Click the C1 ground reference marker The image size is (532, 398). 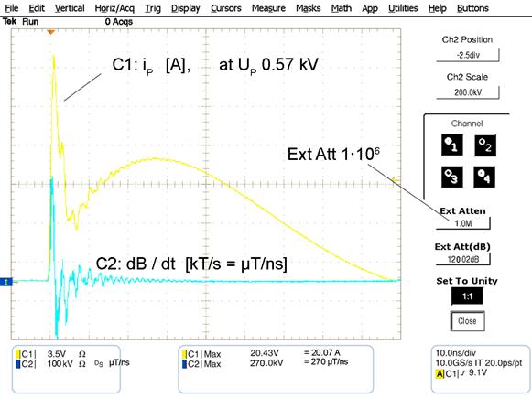[6, 282]
